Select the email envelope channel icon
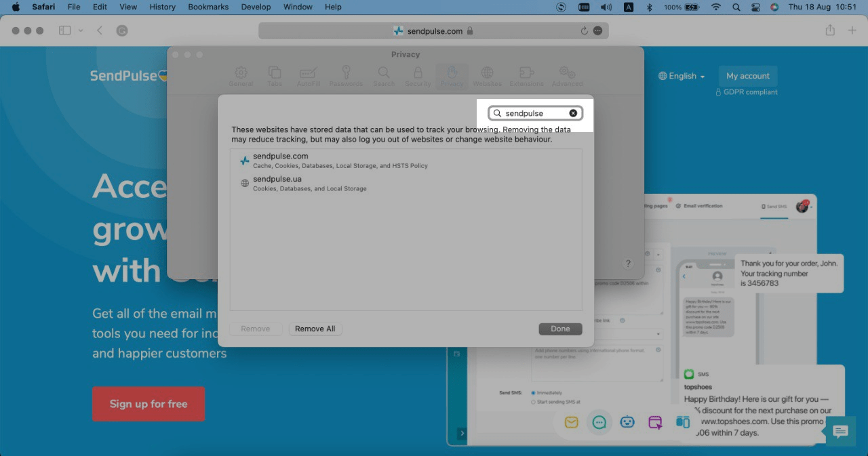The image size is (868, 456). [x=571, y=422]
